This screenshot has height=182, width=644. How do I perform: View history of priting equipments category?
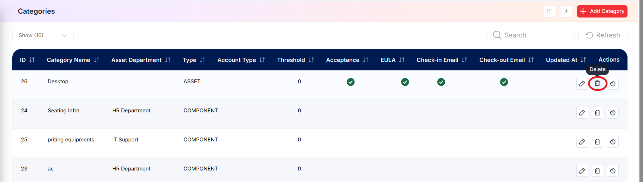click(613, 142)
